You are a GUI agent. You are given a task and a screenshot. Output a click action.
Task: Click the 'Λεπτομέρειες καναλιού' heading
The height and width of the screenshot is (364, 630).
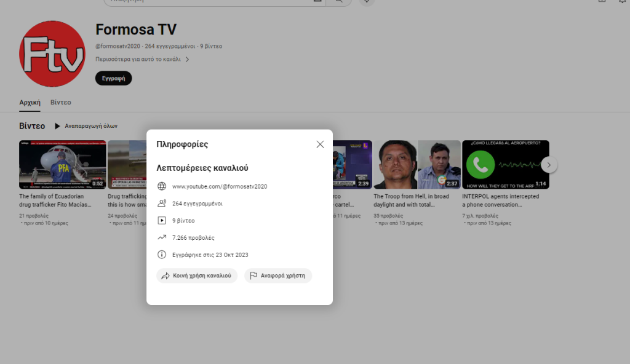click(x=202, y=168)
